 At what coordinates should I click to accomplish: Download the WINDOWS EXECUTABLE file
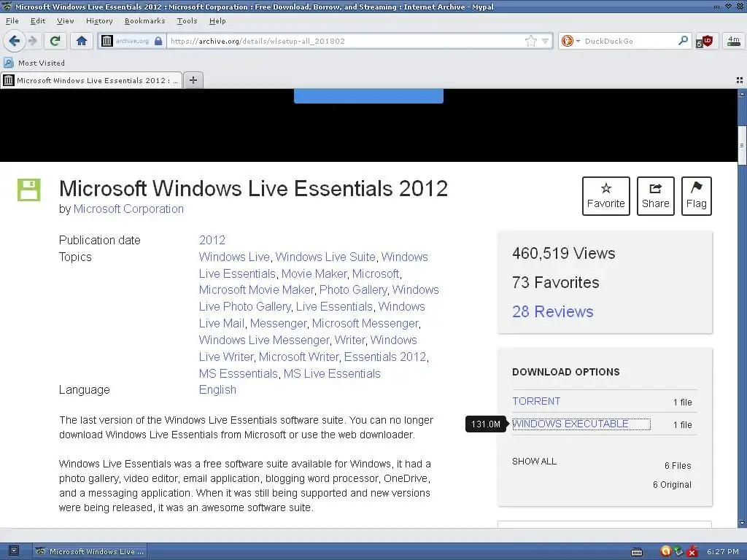pos(581,424)
